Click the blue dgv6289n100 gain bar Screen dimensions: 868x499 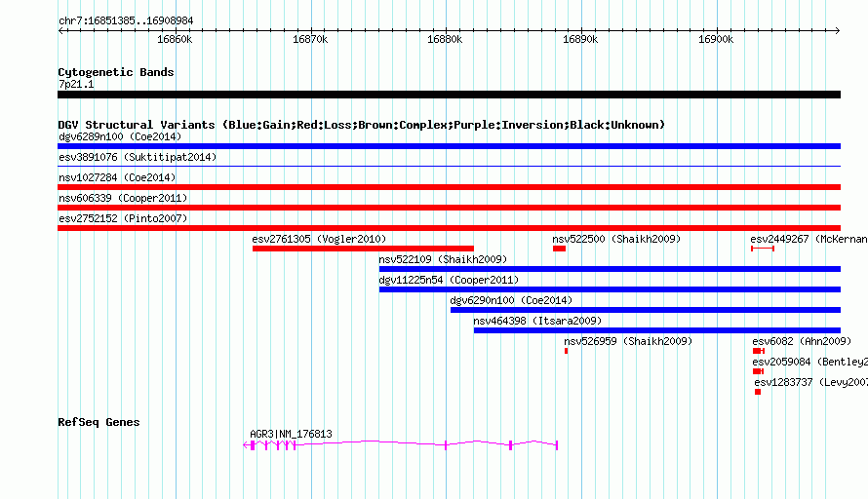449,146
